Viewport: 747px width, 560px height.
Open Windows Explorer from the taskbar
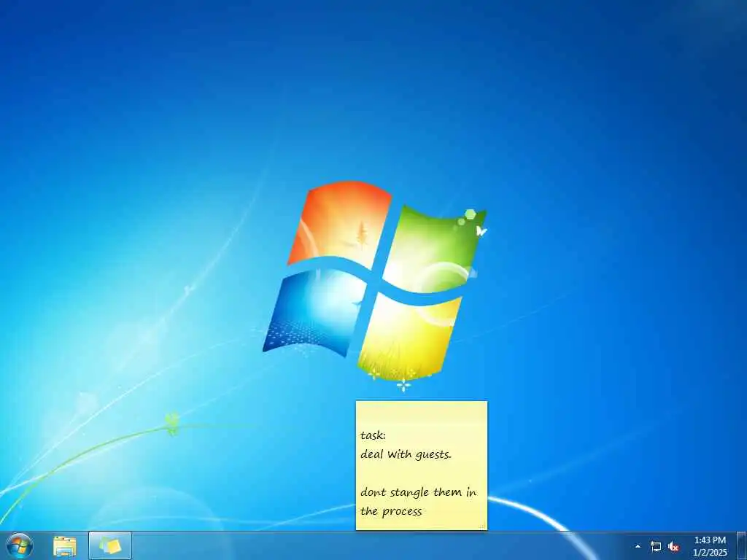(x=65, y=546)
